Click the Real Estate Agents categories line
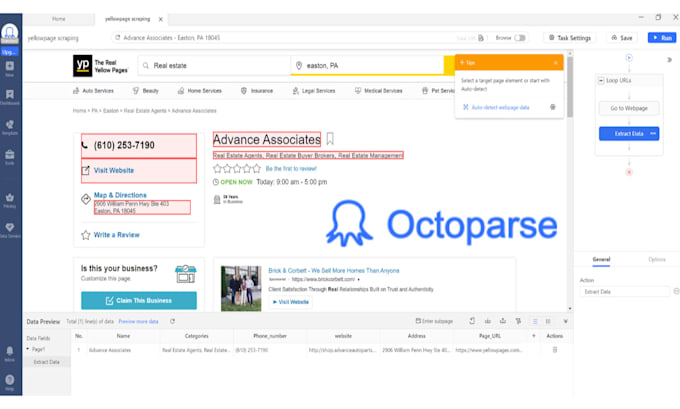This screenshot has width=680, height=409. point(308,155)
